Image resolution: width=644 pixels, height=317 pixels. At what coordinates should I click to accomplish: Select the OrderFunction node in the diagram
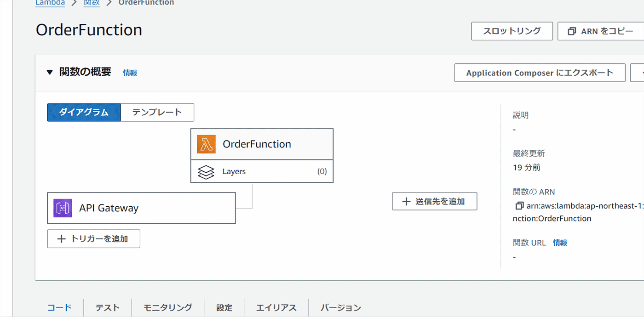pyautogui.click(x=262, y=144)
